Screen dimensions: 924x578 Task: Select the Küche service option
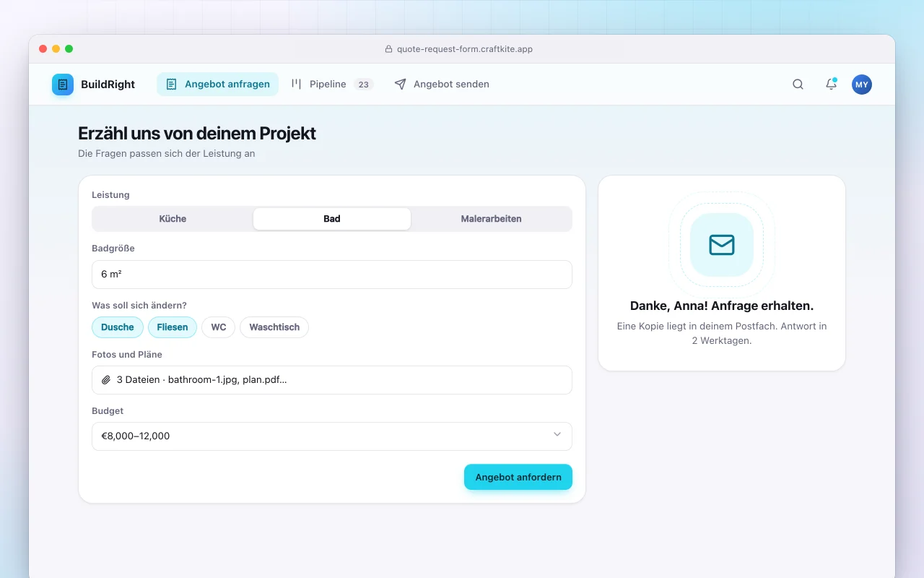point(173,219)
